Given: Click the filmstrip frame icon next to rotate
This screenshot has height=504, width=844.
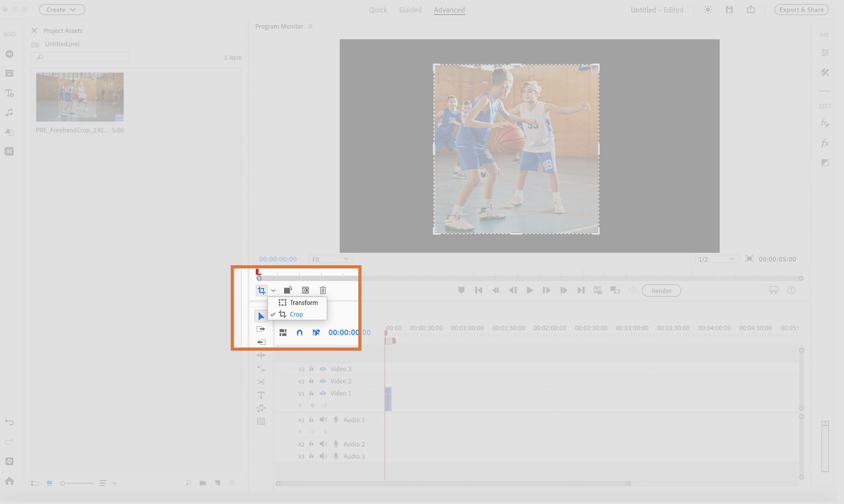Looking at the screenshot, I should [x=306, y=290].
